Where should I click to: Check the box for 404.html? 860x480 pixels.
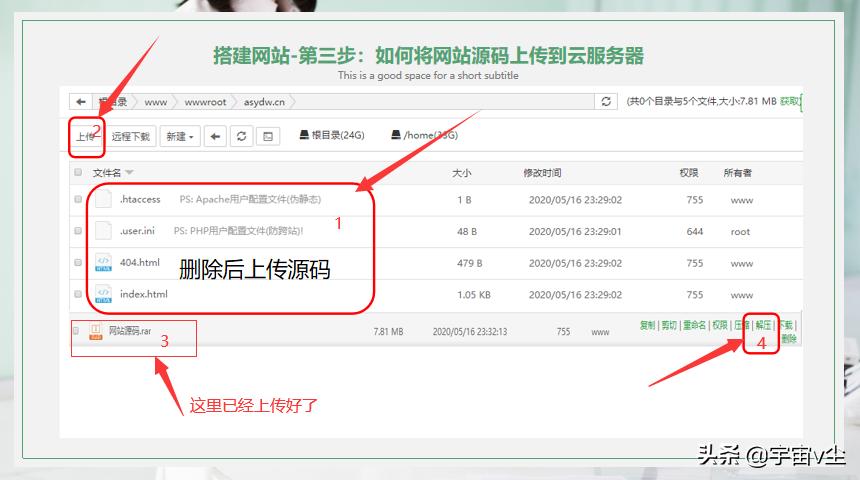(x=78, y=263)
